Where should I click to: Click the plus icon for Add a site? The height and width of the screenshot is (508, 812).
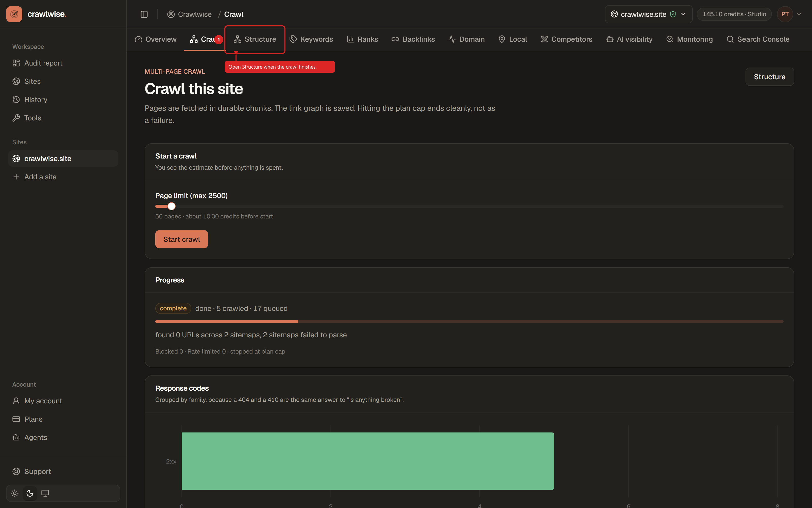tap(16, 177)
